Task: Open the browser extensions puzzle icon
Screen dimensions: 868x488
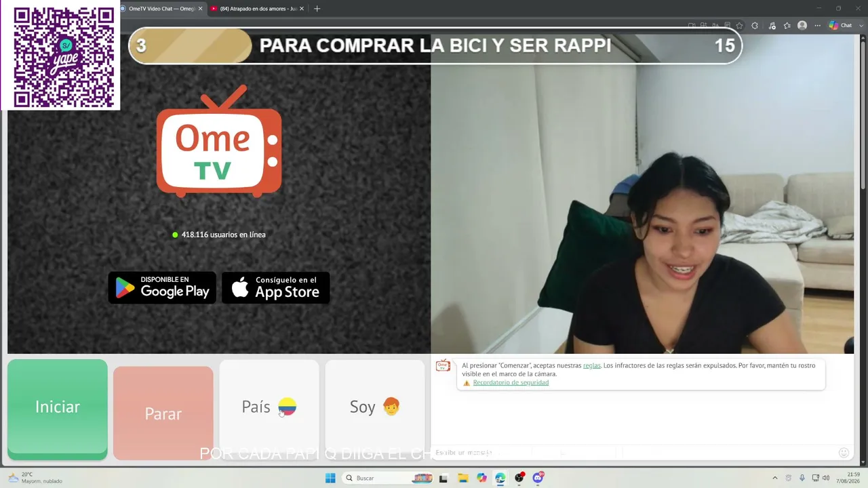Action: pyautogui.click(x=755, y=26)
